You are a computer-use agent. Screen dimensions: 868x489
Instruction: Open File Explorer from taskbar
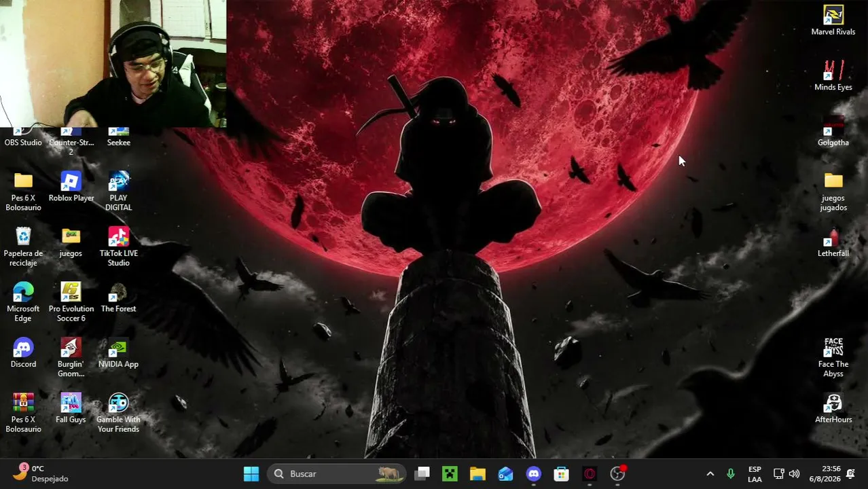point(477,474)
